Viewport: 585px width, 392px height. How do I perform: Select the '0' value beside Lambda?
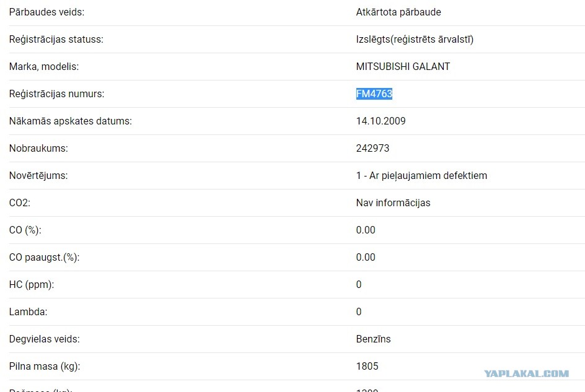coord(359,312)
